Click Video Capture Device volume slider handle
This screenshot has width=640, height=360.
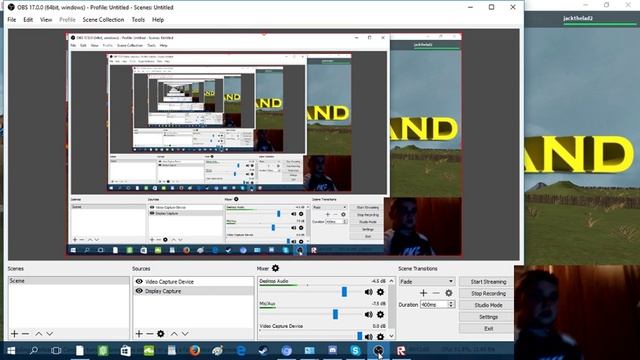click(360, 336)
